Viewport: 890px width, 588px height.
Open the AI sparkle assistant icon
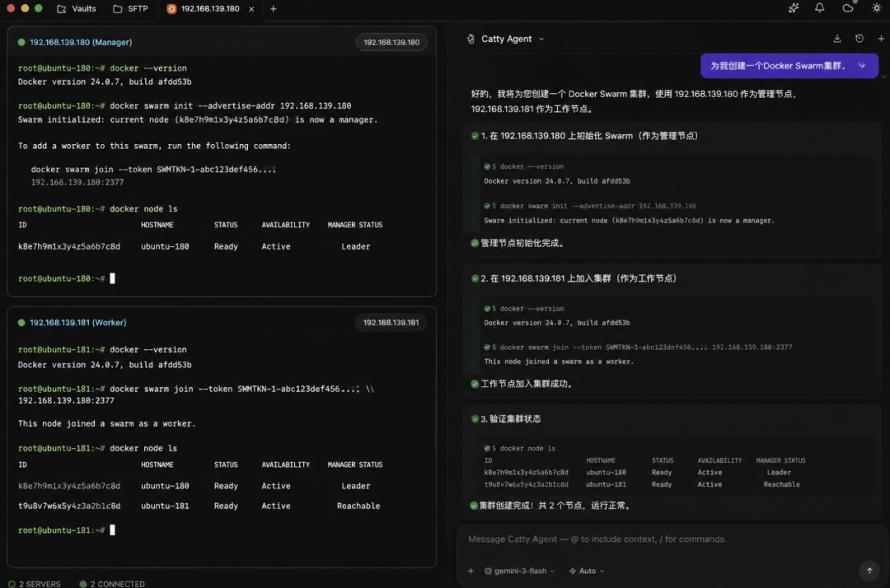tap(794, 8)
